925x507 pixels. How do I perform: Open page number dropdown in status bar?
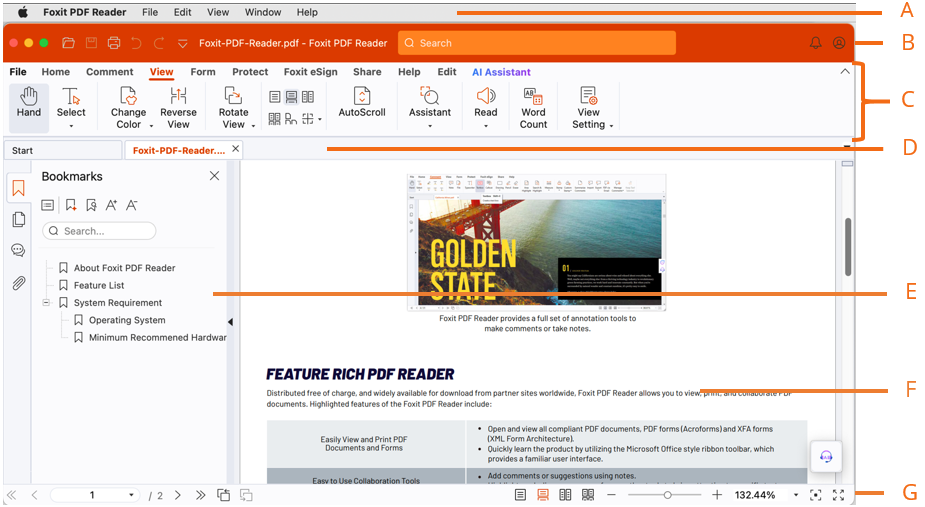[x=131, y=495]
